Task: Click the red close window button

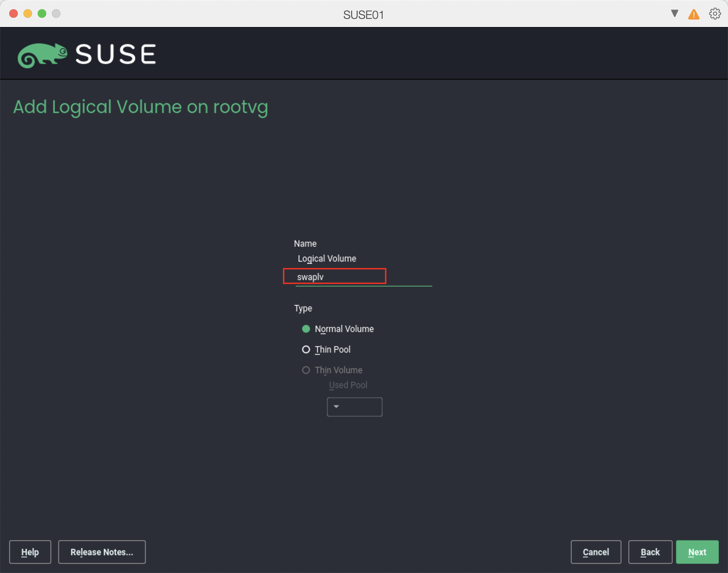Action: [14, 14]
